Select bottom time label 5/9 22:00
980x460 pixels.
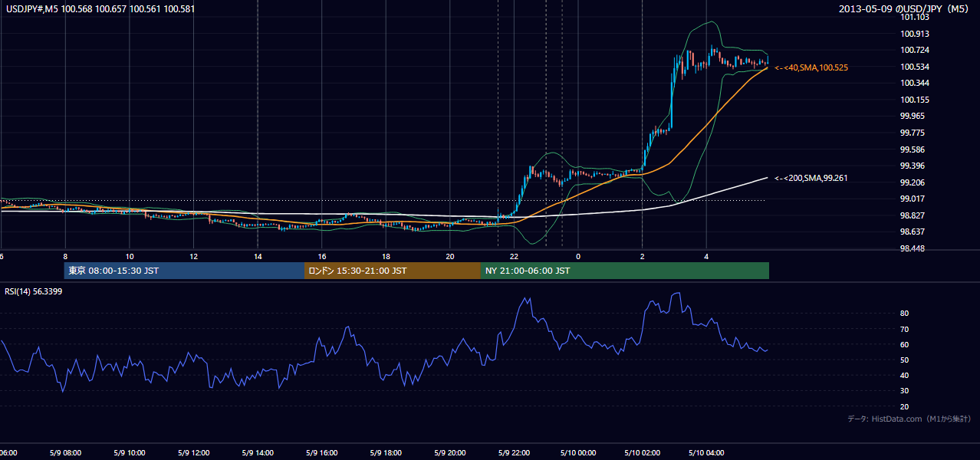514,452
